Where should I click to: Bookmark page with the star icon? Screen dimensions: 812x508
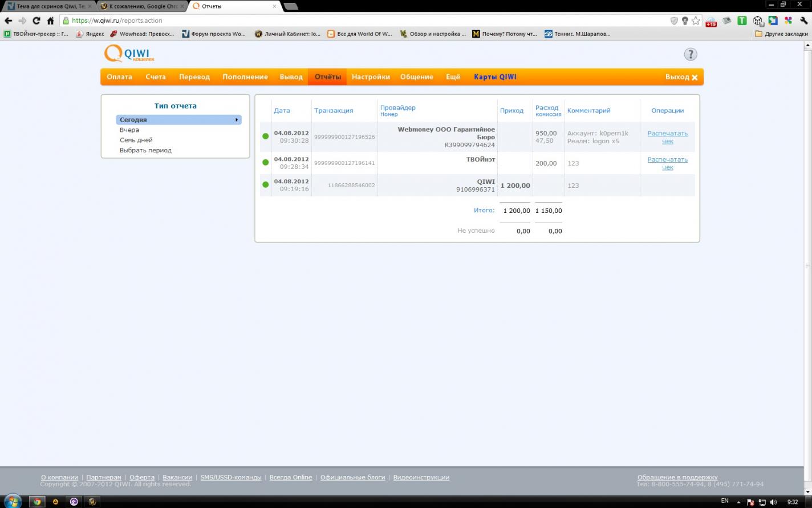[x=696, y=21]
